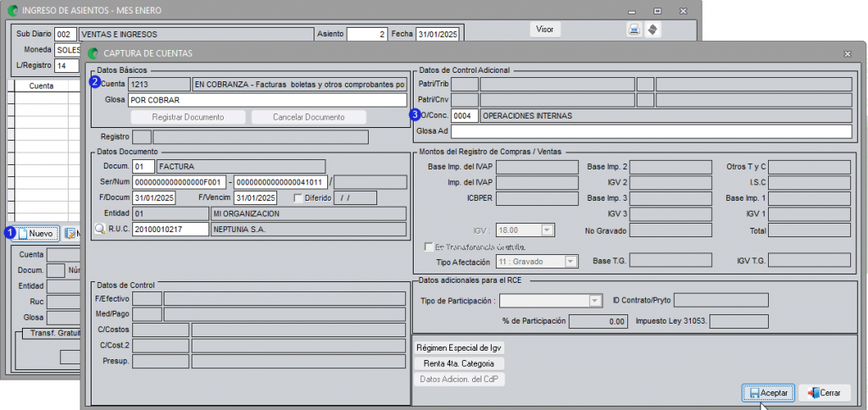Click the Sub Diario field 002

coord(65,34)
